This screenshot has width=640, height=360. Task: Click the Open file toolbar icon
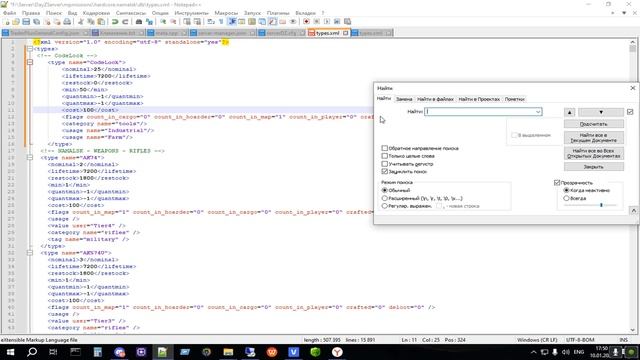(16, 22)
